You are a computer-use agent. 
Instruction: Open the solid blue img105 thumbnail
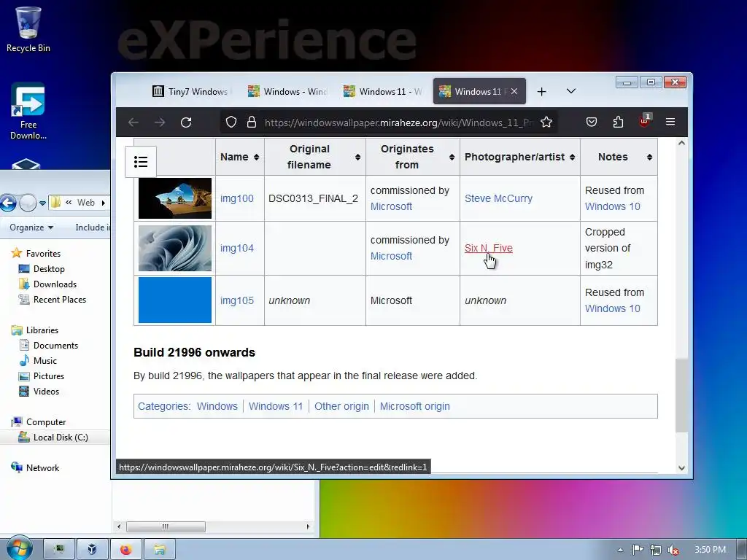click(x=175, y=300)
